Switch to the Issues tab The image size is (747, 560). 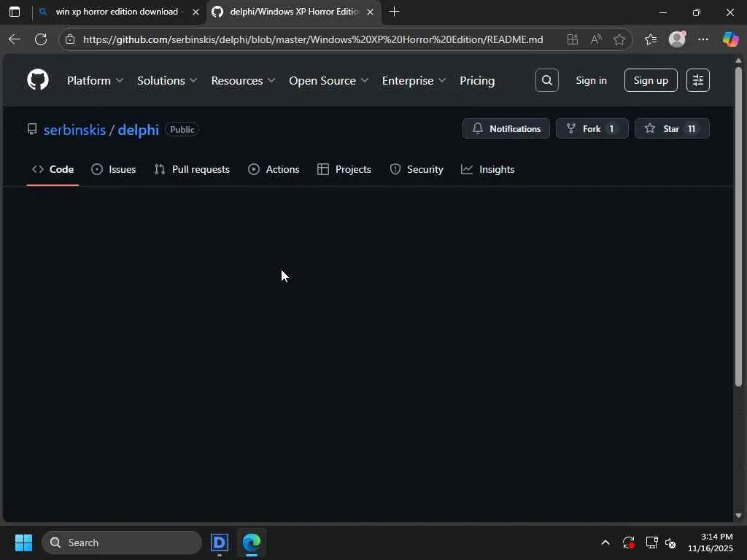click(x=113, y=169)
